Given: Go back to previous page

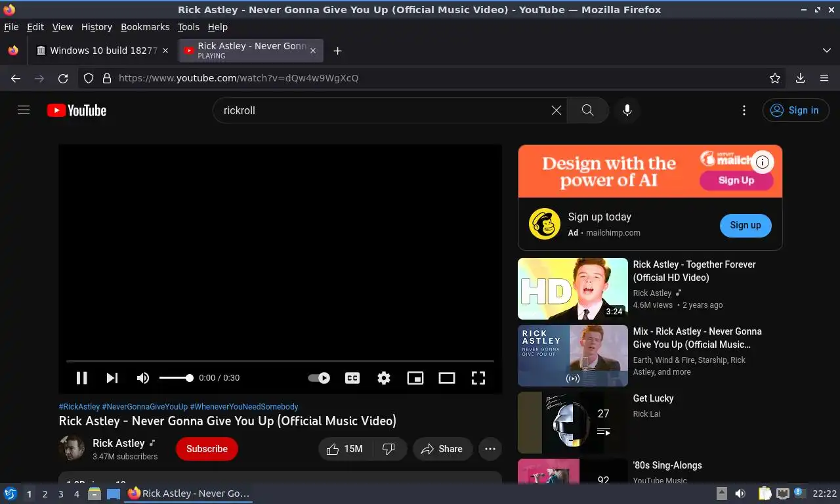Looking at the screenshot, I should point(16,78).
